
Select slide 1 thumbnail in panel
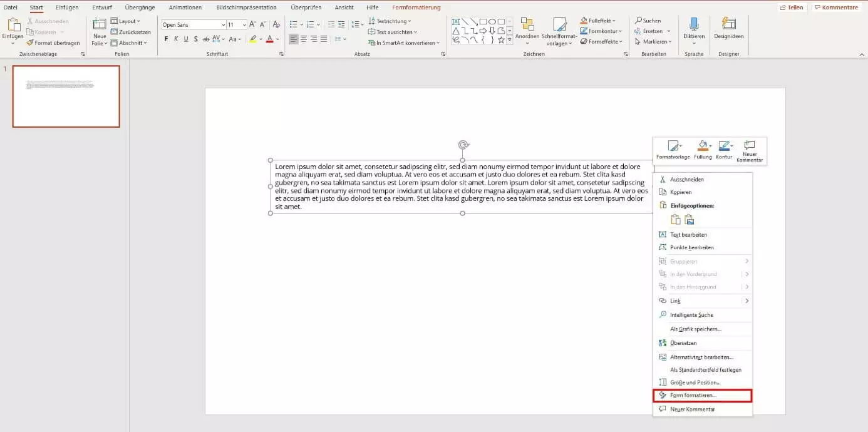click(x=66, y=96)
